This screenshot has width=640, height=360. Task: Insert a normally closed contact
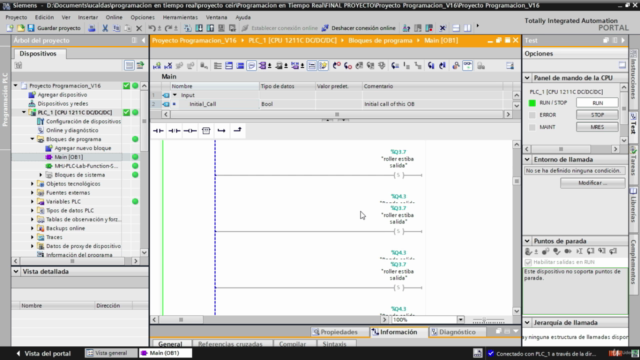[174, 131]
